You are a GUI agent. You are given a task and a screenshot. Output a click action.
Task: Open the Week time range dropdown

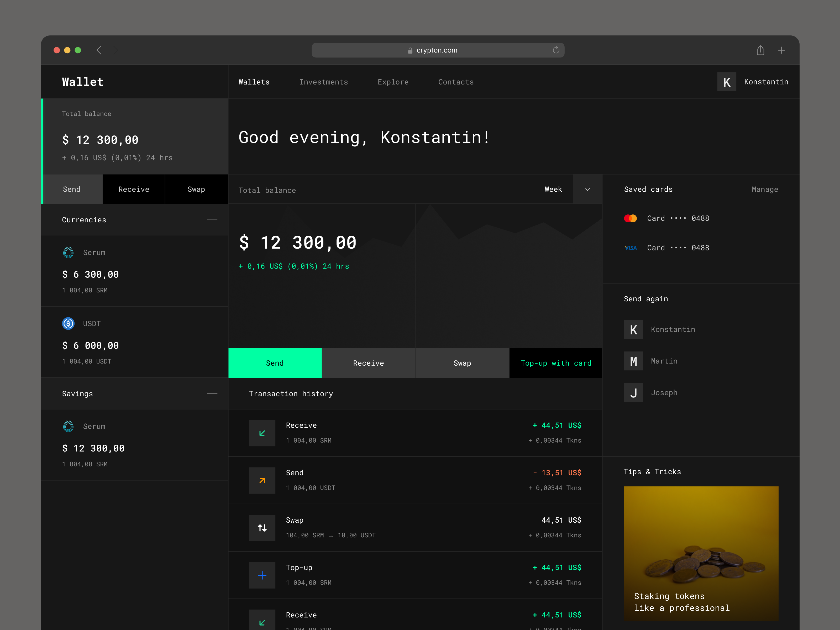pyautogui.click(x=587, y=189)
